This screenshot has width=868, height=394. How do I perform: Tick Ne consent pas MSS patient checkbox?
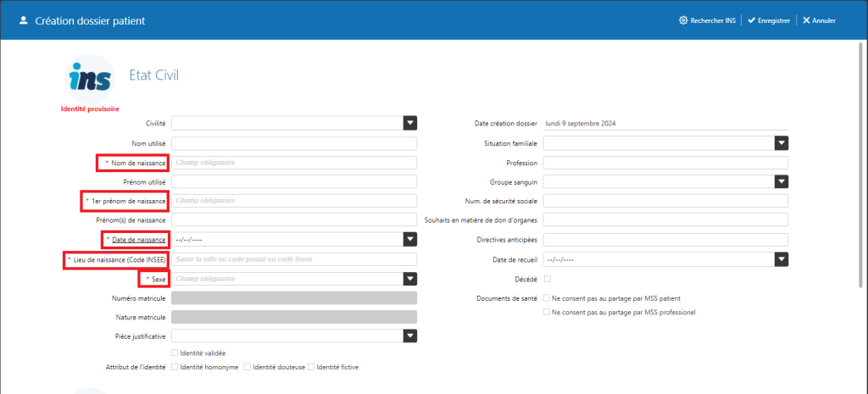click(x=547, y=298)
